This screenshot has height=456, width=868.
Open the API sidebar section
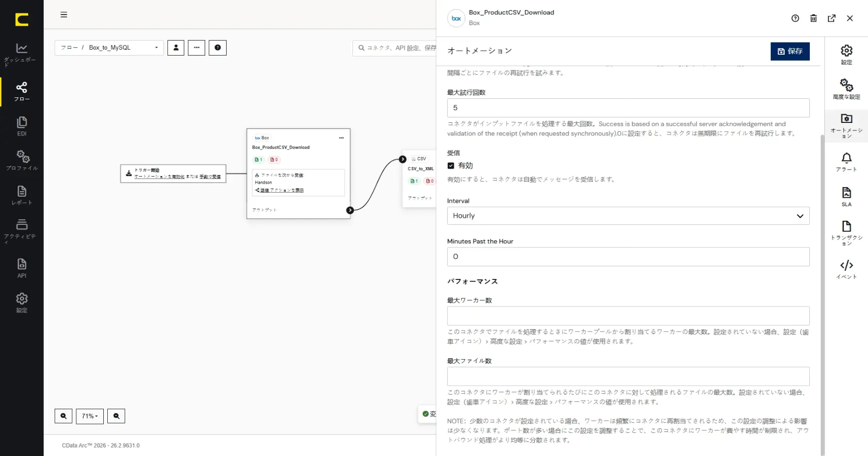pyautogui.click(x=22, y=268)
